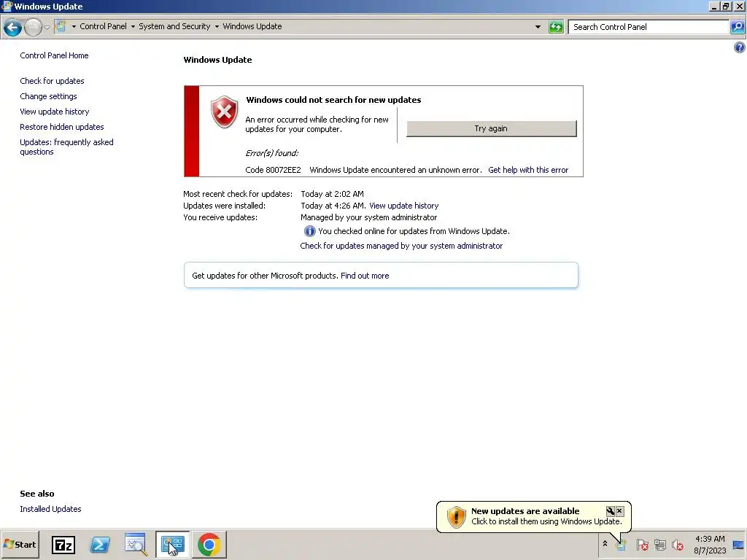Expand the root arrow before Control Panel
This screenshot has width=747, height=560.
(x=74, y=27)
